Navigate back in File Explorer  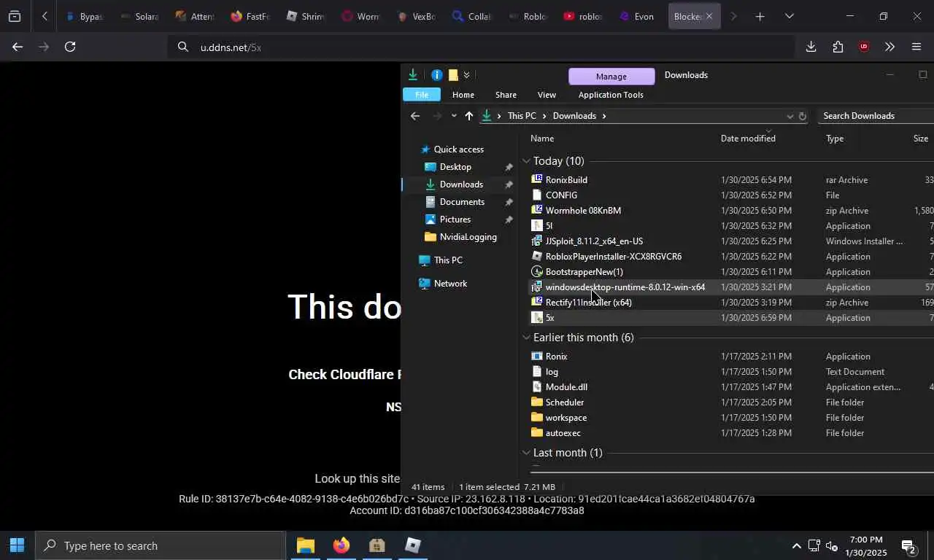[415, 116]
